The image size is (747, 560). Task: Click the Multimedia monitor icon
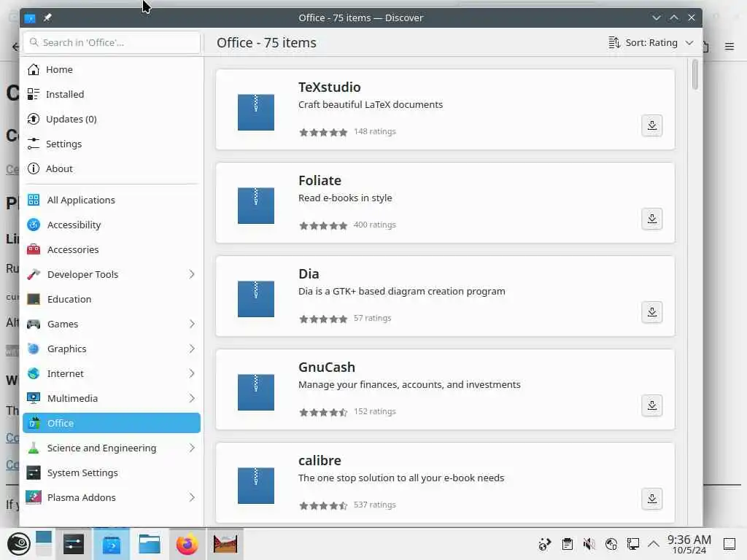[34, 398]
